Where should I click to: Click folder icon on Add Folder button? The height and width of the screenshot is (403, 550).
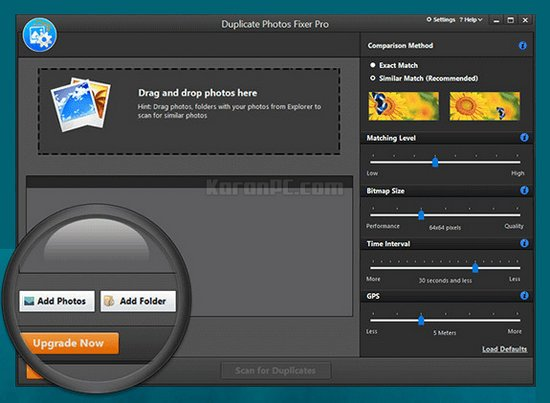[x=109, y=301]
